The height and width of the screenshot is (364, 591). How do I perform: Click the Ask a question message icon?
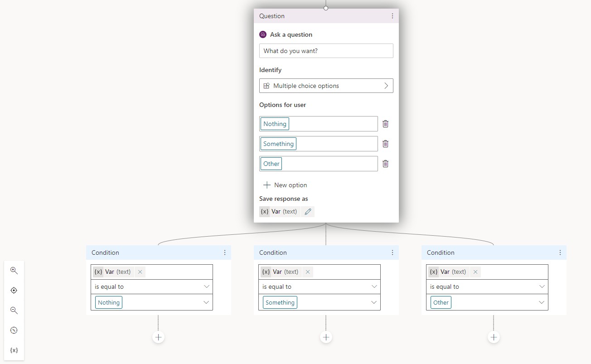pos(263,34)
